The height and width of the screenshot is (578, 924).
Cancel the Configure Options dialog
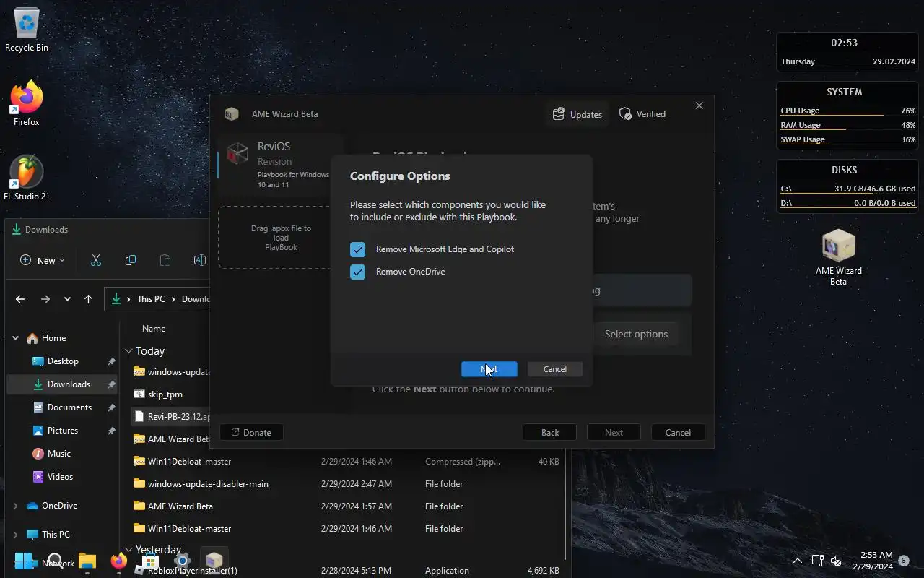click(554, 369)
